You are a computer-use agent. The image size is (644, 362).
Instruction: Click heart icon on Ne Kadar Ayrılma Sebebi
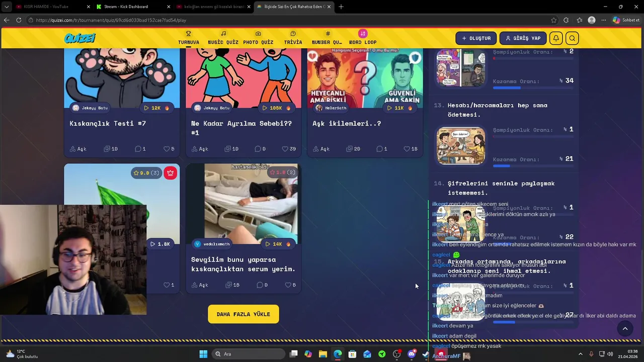[x=285, y=149]
